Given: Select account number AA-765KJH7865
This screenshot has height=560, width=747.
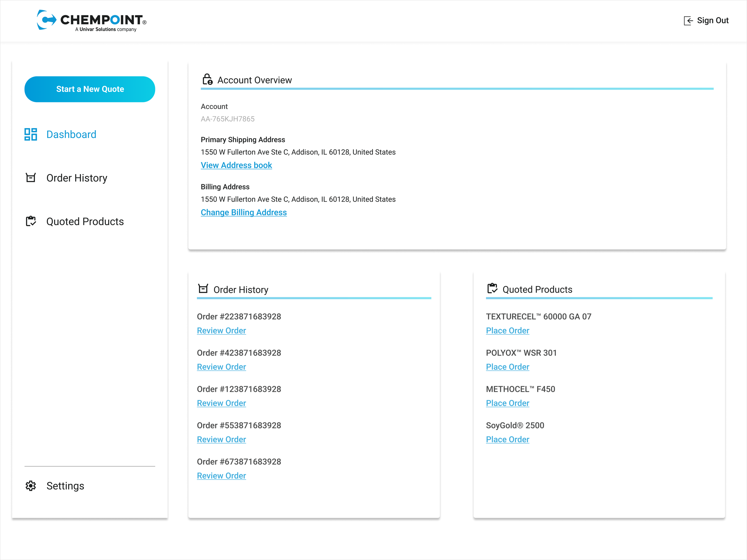Looking at the screenshot, I should 228,119.
